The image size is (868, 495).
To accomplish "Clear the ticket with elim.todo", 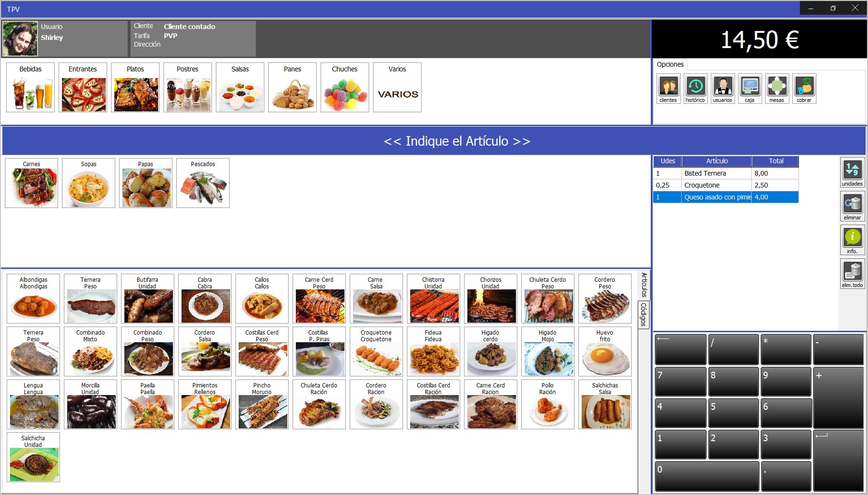I will tap(852, 274).
